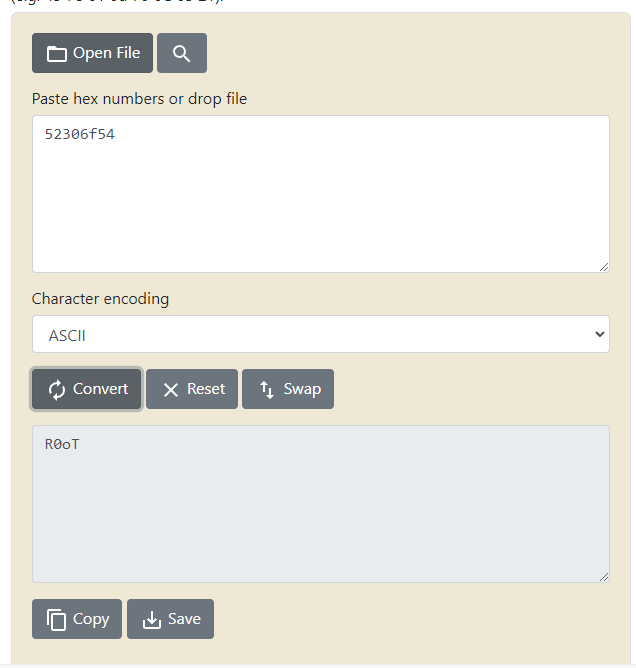This screenshot has width=636, height=668.
Task: Click the download tray Save icon
Action: 152,620
